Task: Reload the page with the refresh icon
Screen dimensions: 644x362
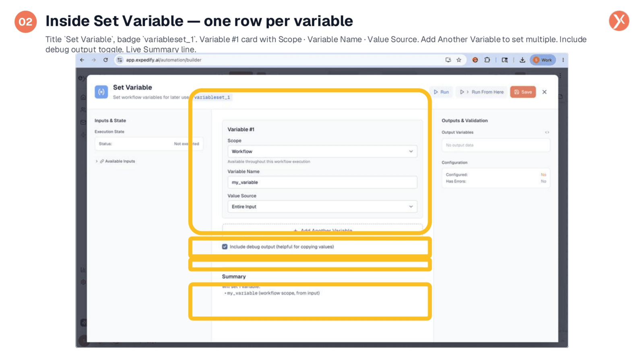Action: pyautogui.click(x=105, y=60)
